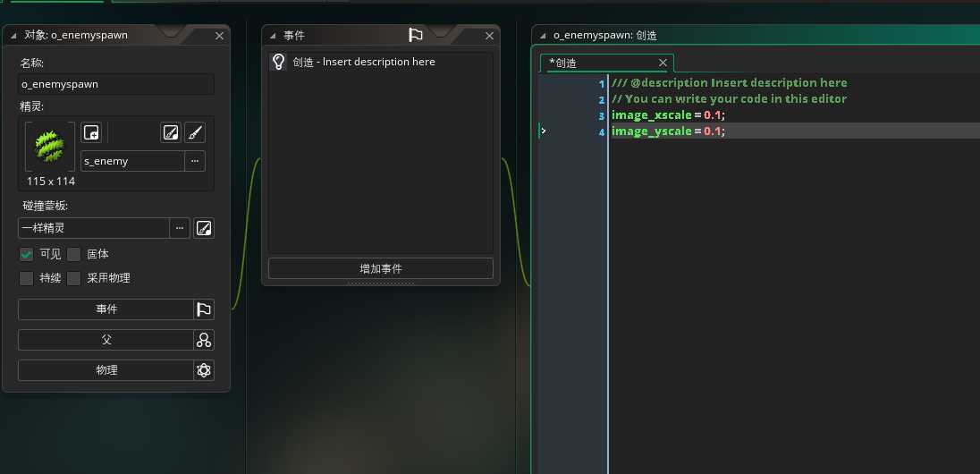Close the *创造 code tab
The image size is (980, 474).
click(x=663, y=63)
